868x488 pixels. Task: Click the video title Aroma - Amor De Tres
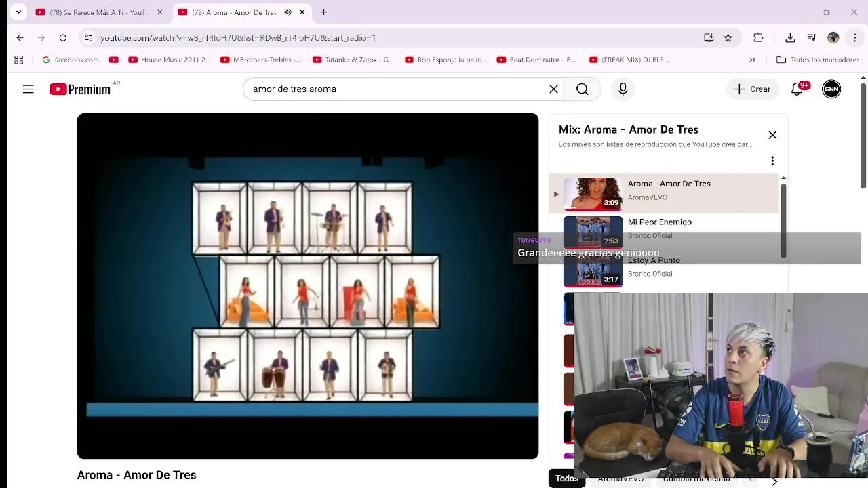tap(137, 475)
